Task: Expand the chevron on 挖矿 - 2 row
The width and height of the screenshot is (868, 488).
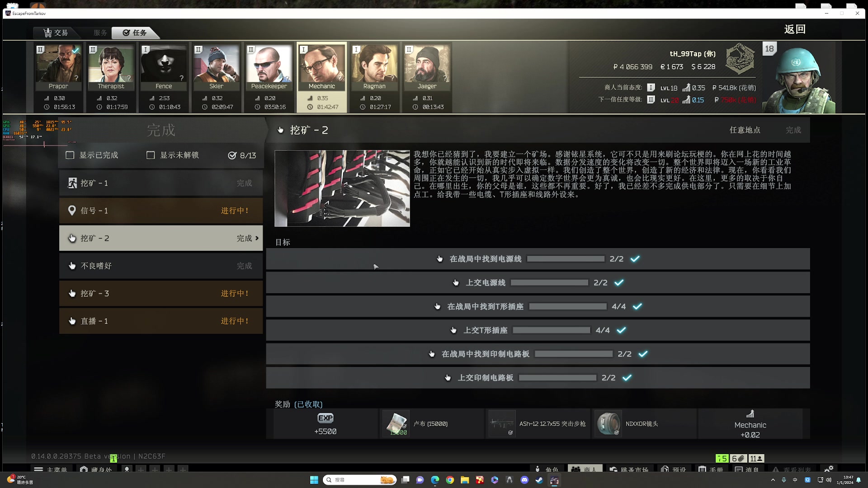Action: tap(257, 238)
